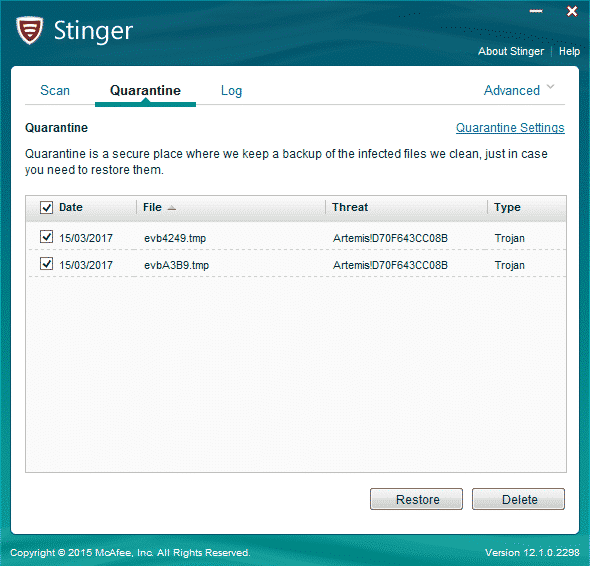Open the Help link
This screenshot has width=590, height=566.
point(569,51)
